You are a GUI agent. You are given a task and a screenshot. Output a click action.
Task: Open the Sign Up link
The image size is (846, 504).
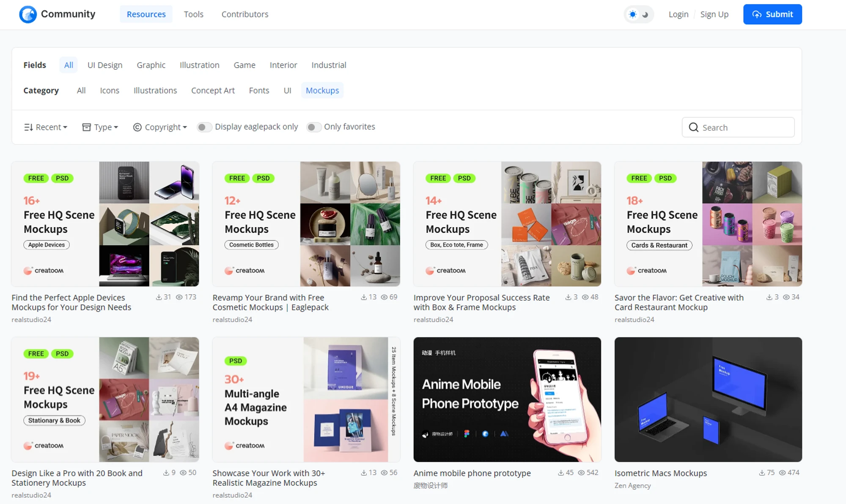click(x=714, y=14)
